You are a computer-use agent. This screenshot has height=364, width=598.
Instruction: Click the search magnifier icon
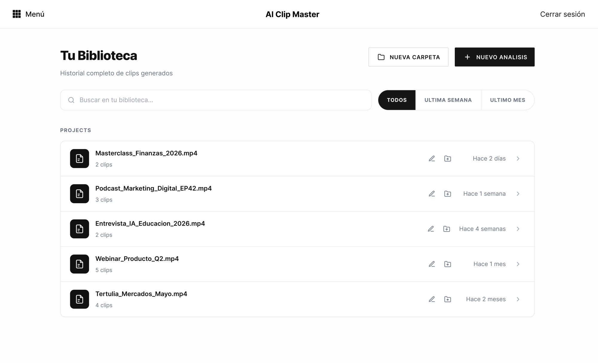(71, 100)
